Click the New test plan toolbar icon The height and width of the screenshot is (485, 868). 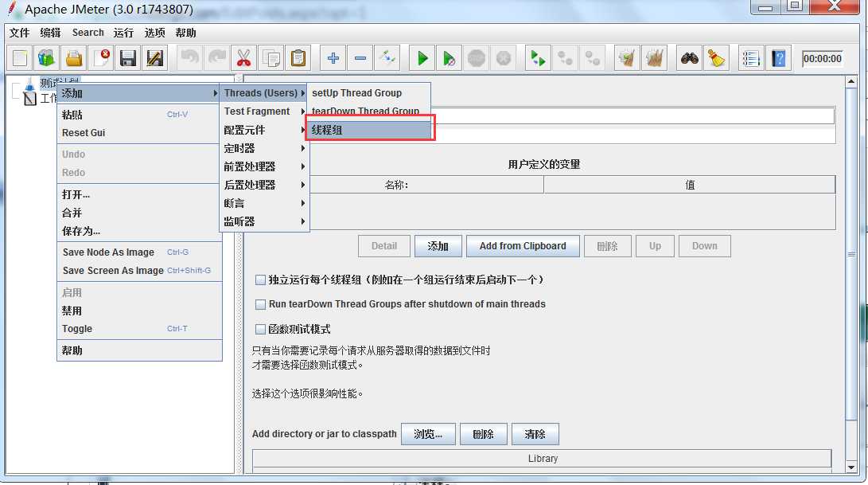pos(20,58)
